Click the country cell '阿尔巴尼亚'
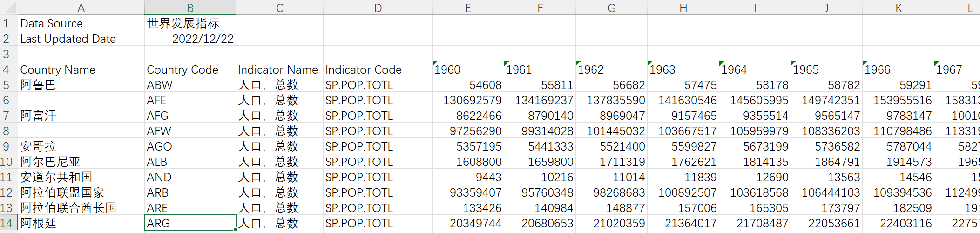Screen dimensions: 980x233 click(x=81, y=162)
